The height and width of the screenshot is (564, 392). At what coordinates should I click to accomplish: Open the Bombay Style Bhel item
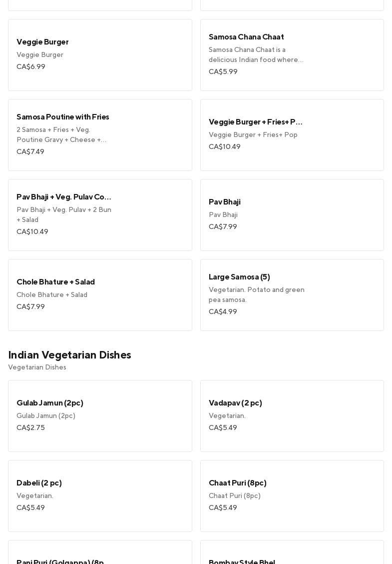point(292,555)
